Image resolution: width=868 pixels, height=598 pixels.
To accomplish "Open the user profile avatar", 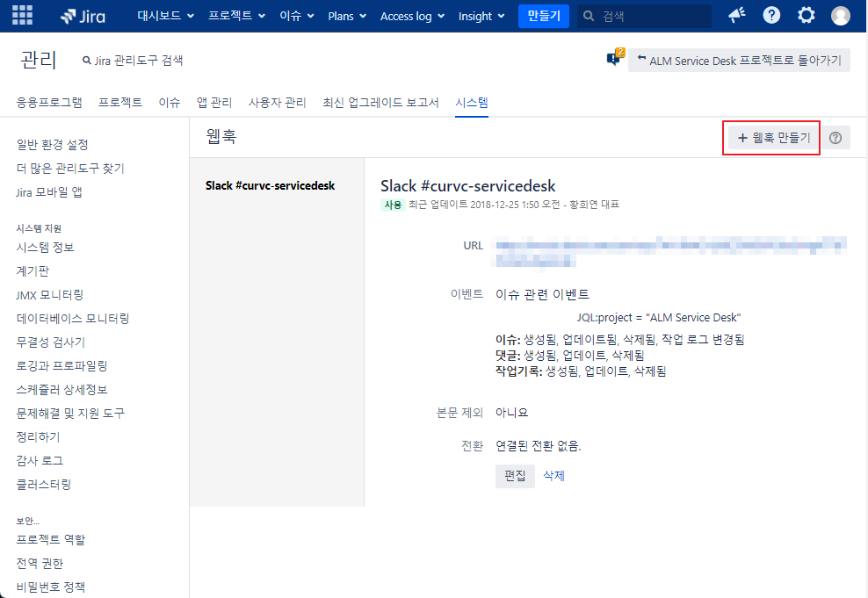I will click(x=840, y=16).
